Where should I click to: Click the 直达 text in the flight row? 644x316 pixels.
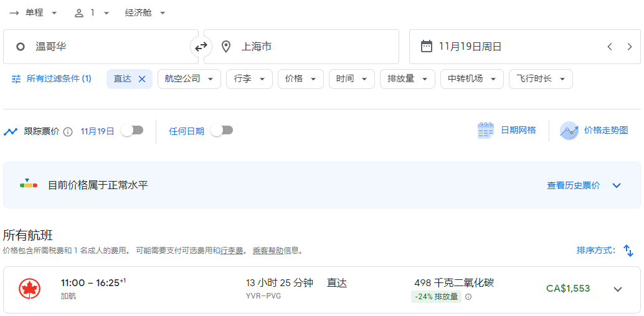pyautogui.click(x=337, y=283)
